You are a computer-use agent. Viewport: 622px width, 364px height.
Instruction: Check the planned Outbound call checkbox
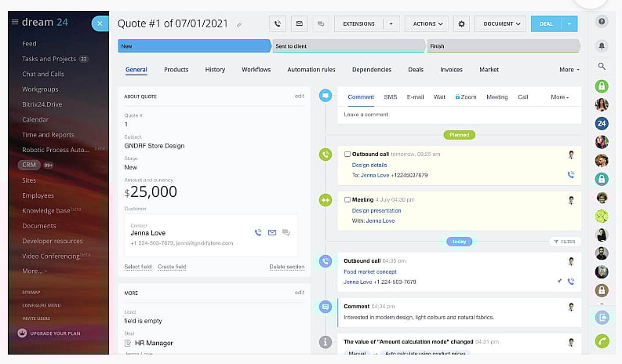347,155
